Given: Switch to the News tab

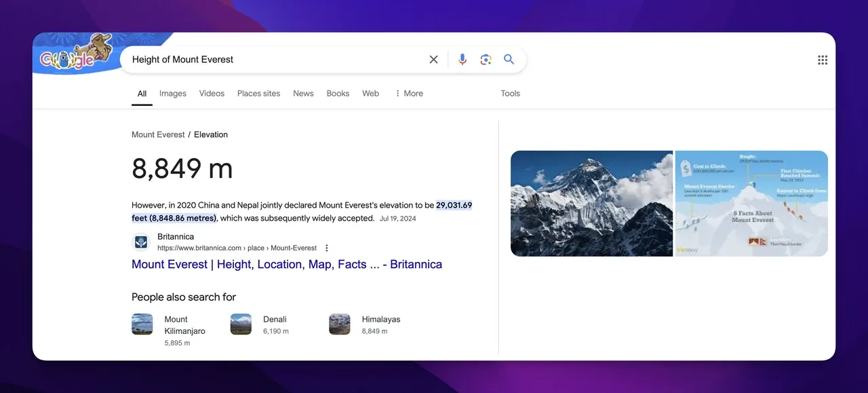Looking at the screenshot, I should tap(303, 94).
